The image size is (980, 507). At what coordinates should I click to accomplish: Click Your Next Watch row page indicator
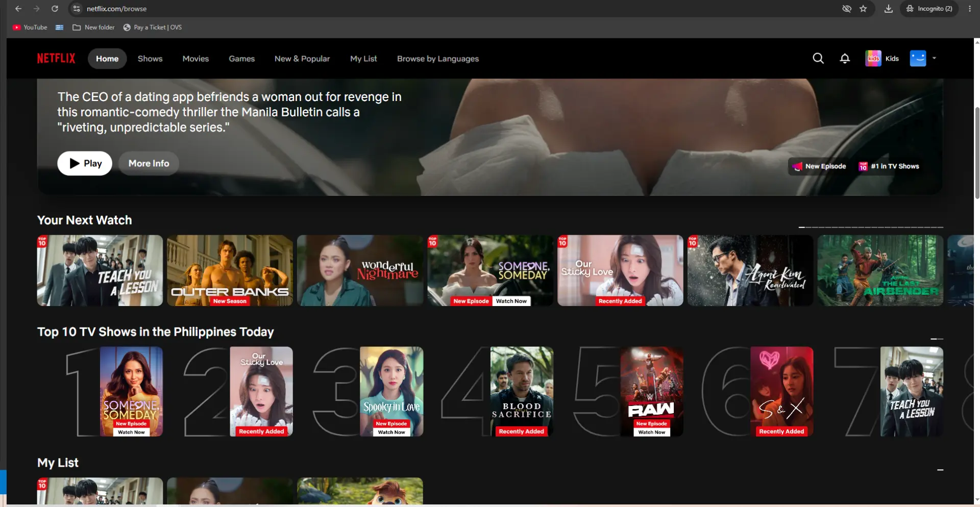[x=871, y=227]
